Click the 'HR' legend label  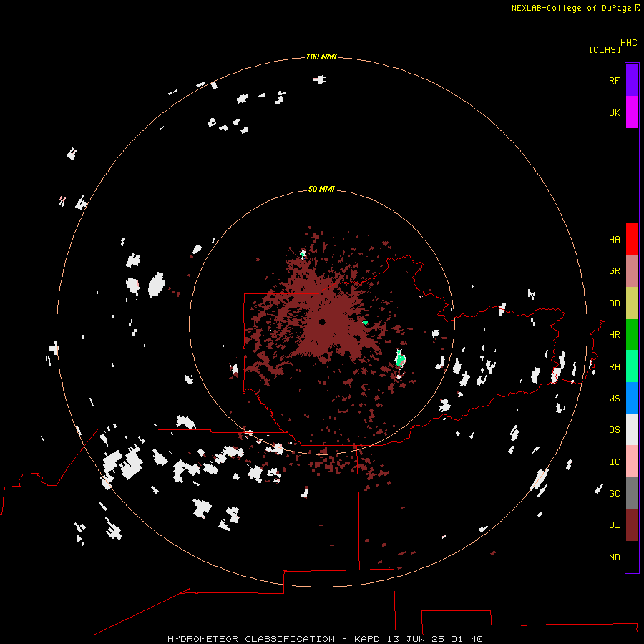click(614, 335)
